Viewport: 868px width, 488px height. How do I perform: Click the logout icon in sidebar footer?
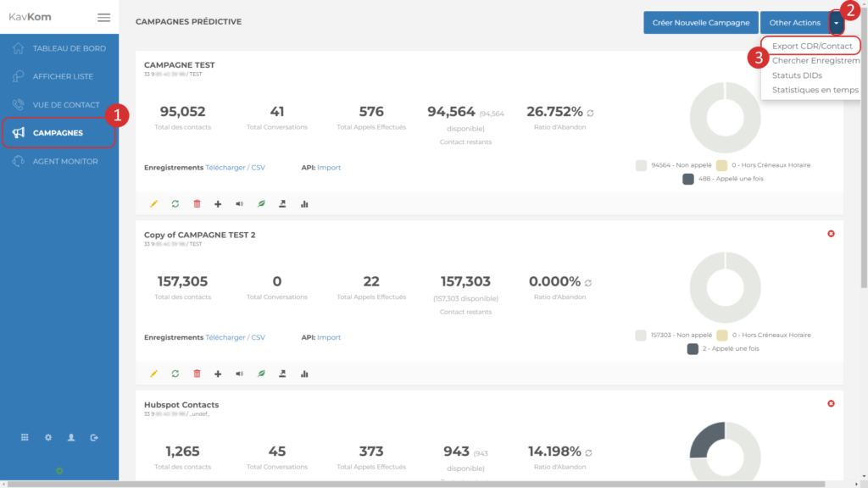click(x=94, y=437)
